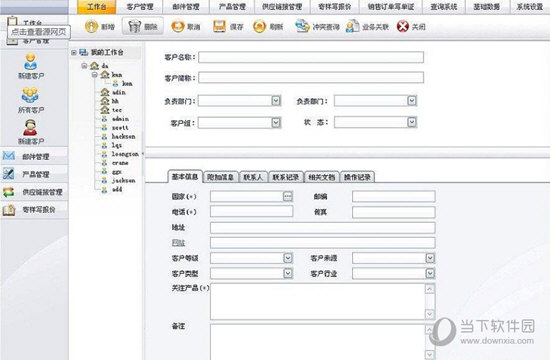Click the 客户名称 input field
550x360 pixels.
tap(311, 57)
